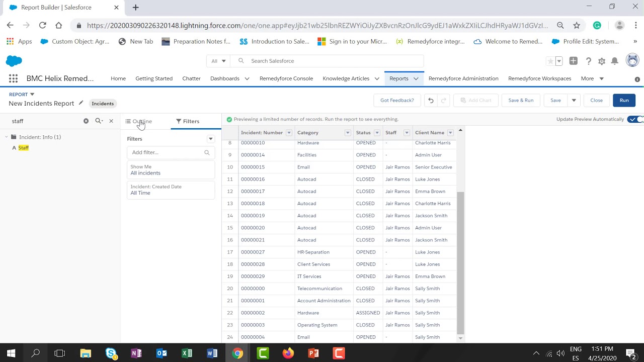Open user profile avatar menu

632,60
